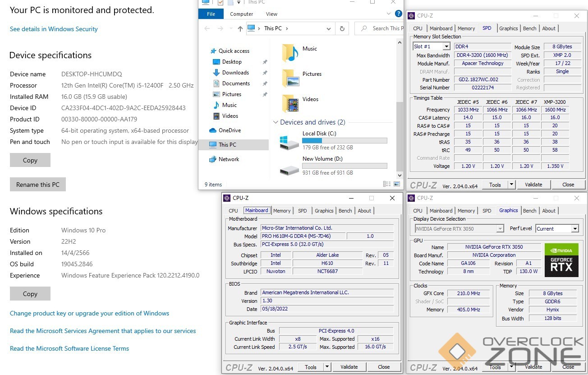This screenshot has width=588, height=375.
Task: Switch to details view icon in status bar
Action: [x=386, y=184]
